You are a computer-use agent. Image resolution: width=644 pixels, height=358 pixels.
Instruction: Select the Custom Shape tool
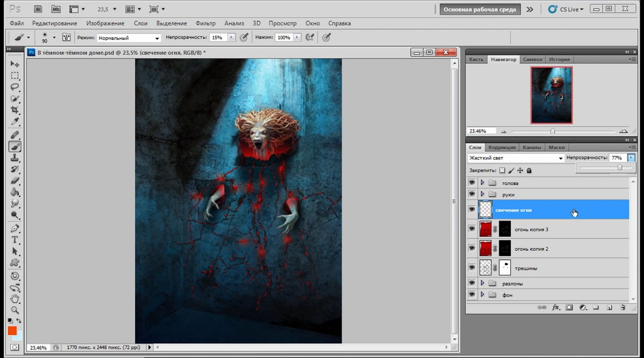(x=15, y=262)
